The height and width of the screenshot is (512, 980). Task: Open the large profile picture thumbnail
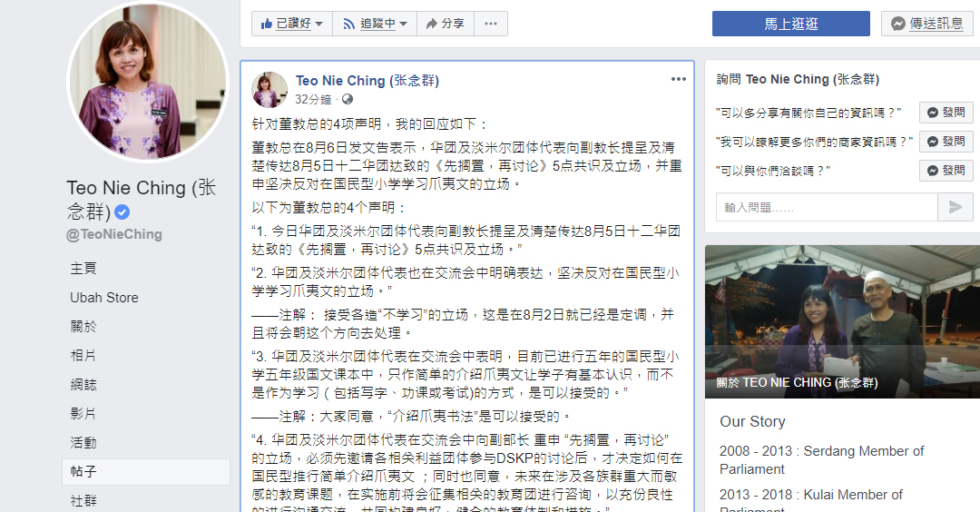pos(148,82)
